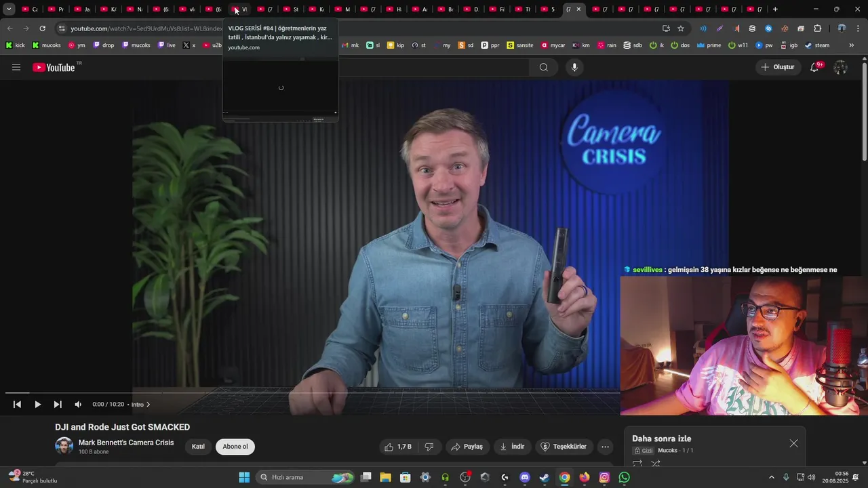Viewport: 868px width, 488px height.
Task: Open the prime bookmark
Action: coord(708,45)
